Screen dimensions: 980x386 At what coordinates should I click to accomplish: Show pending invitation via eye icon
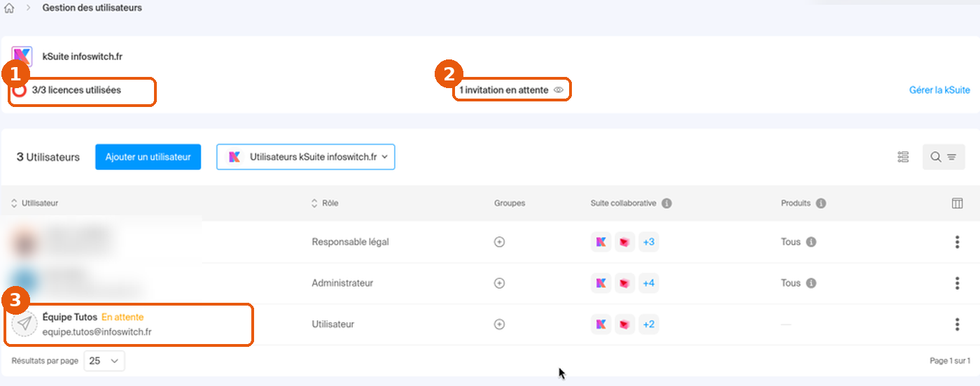pyautogui.click(x=559, y=90)
